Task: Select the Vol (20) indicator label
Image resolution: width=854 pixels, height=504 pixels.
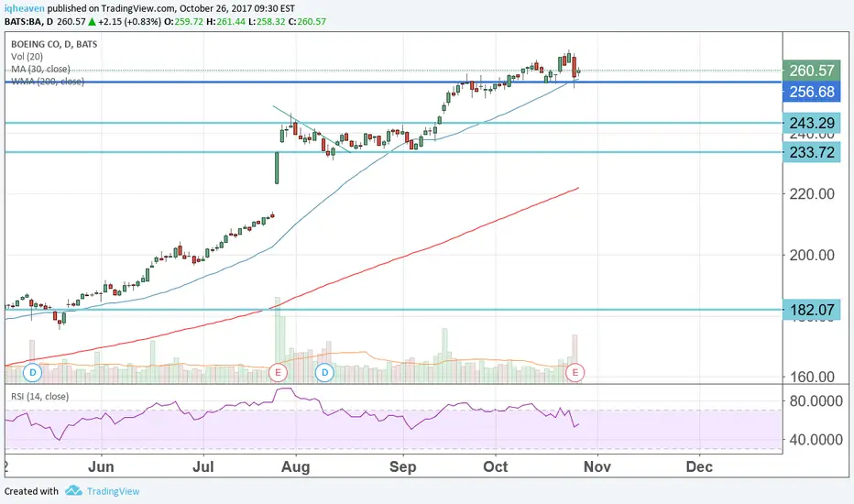Action: tap(27, 57)
